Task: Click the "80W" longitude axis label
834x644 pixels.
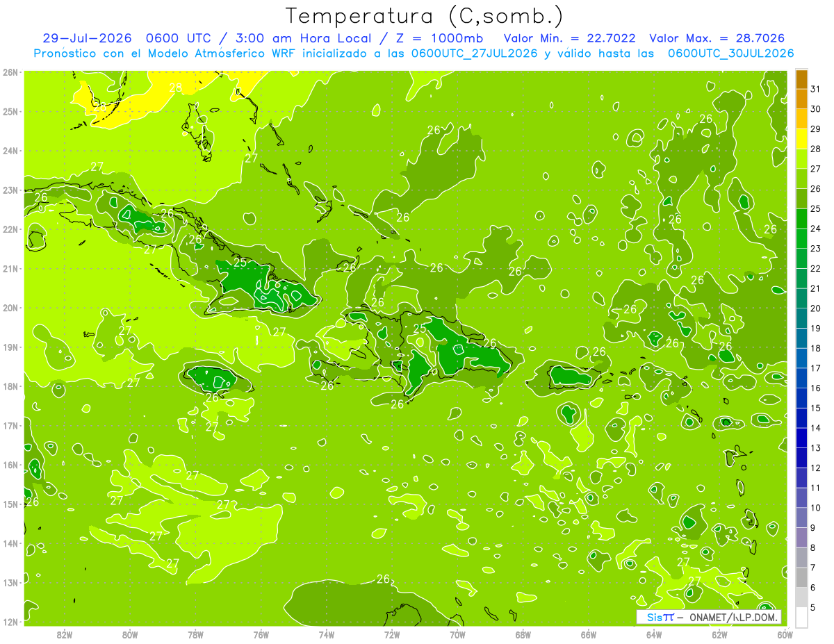Action: 130,635
